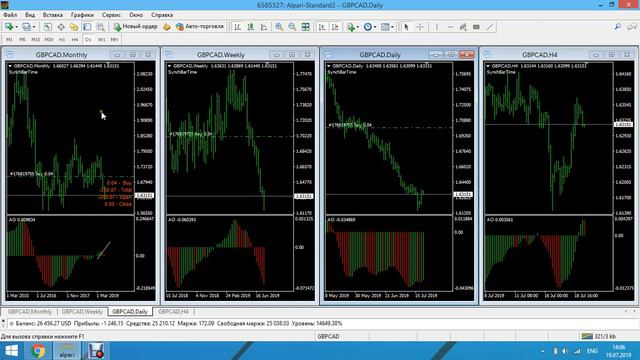Open the triangle menu on GBPCAD,H4 chart
This screenshot has height=360, width=640.
488,66
